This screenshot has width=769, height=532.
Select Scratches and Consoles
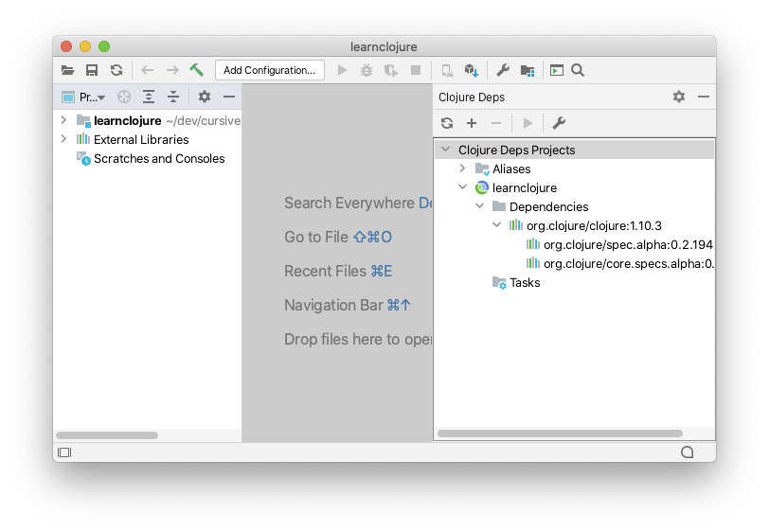click(159, 159)
